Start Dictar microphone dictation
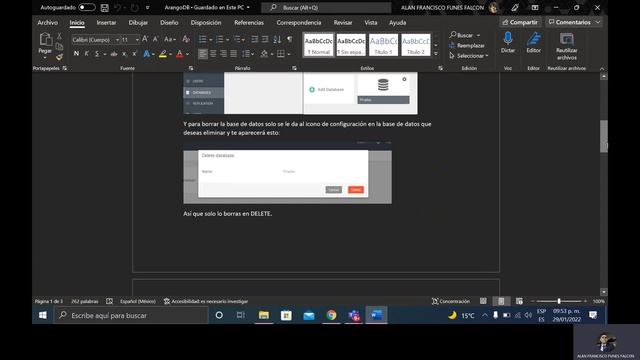Image resolution: width=640 pixels, height=360 pixels. click(x=508, y=42)
